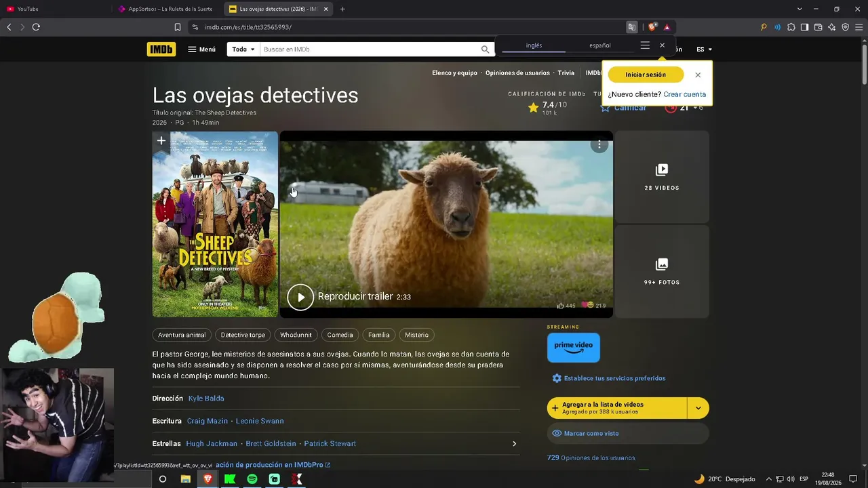Select the Whodunnit genre chip

296,335
